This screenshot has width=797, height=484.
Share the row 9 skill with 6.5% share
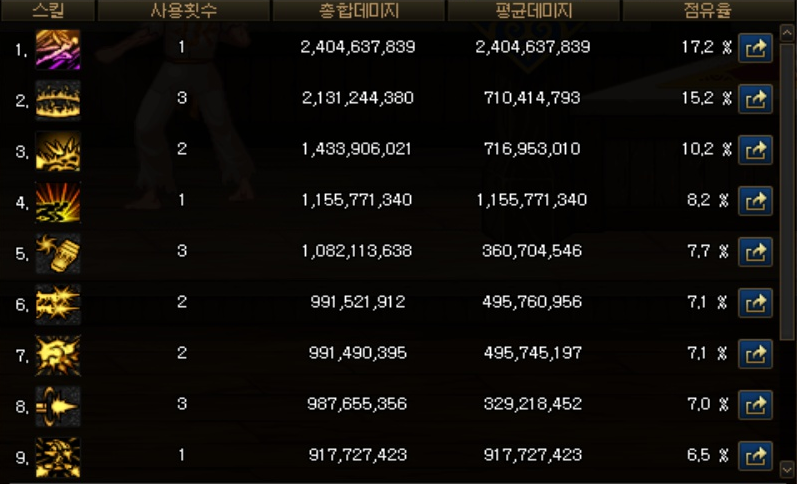point(755,456)
